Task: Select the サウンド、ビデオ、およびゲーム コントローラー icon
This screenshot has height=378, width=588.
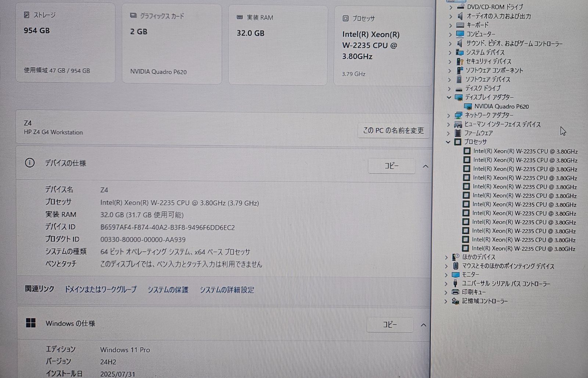Action: click(x=460, y=43)
